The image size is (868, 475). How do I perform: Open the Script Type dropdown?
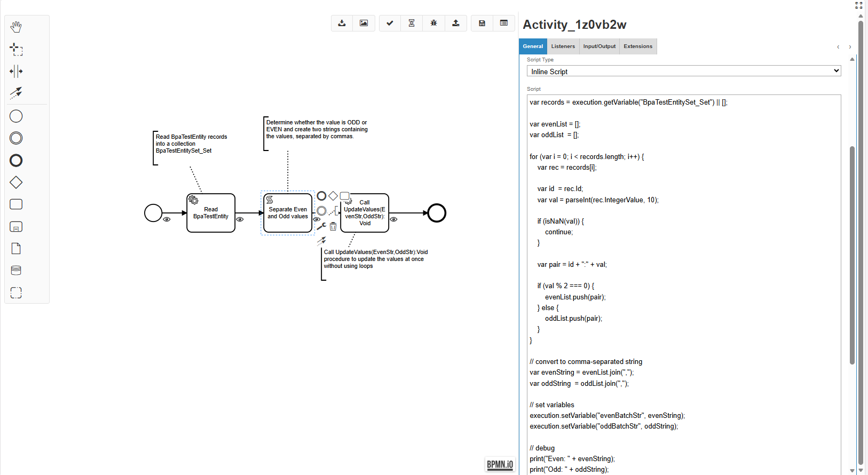click(x=684, y=71)
